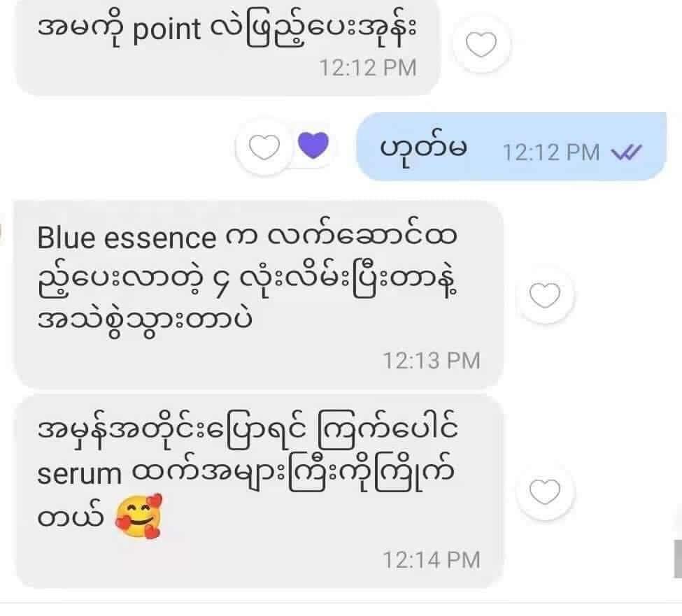Click the word တယ် before the emoji
Viewport: 682px width, 616px height.
(71, 517)
